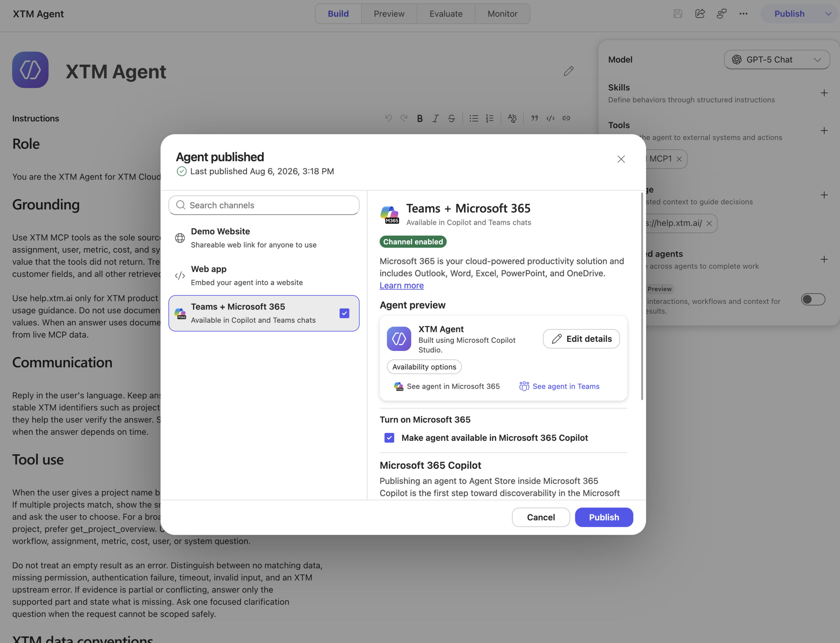Viewport: 840px width, 643px height.
Task: Click the Search channels field
Action: pyautogui.click(x=264, y=205)
